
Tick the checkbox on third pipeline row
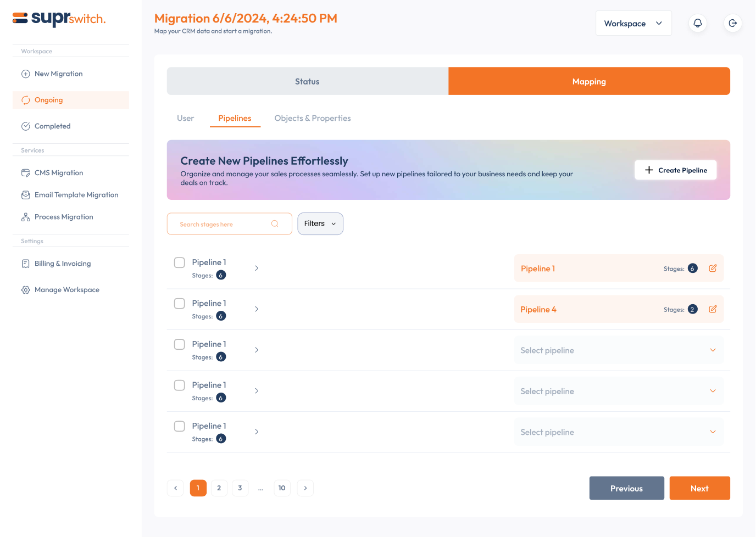click(180, 344)
